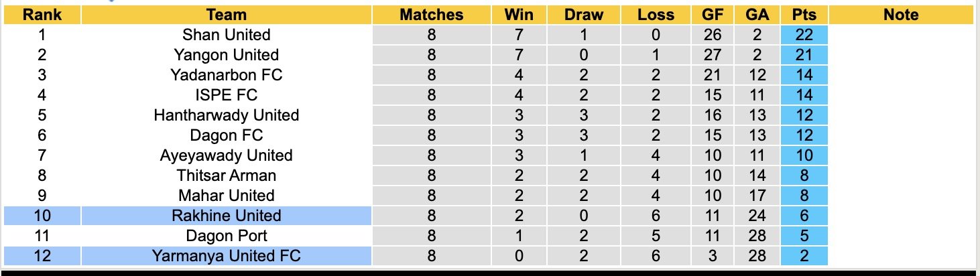Select the Team column header
The image size is (980, 276).
pos(226,15)
